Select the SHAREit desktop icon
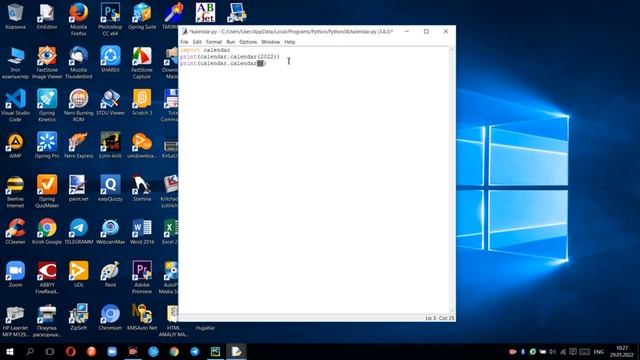Image resolution: width=640 pixels, height=360 pixels. (x=110, y=60)
